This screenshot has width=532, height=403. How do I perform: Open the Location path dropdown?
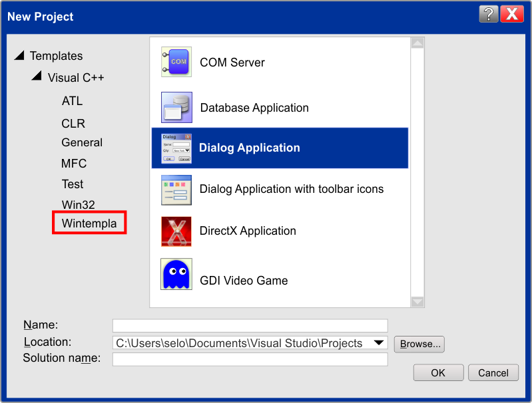[379, 342]
